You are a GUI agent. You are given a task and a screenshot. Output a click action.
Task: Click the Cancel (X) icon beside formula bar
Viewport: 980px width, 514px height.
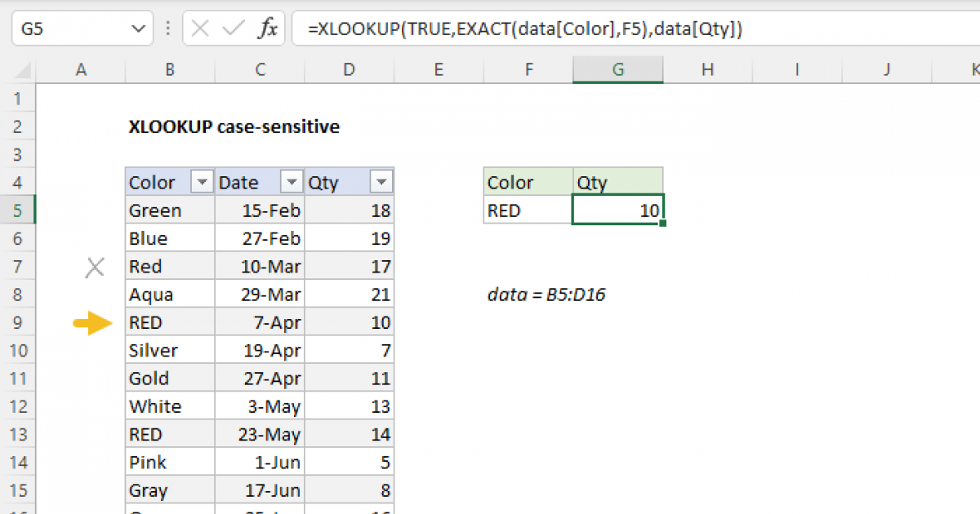(198, 29)
